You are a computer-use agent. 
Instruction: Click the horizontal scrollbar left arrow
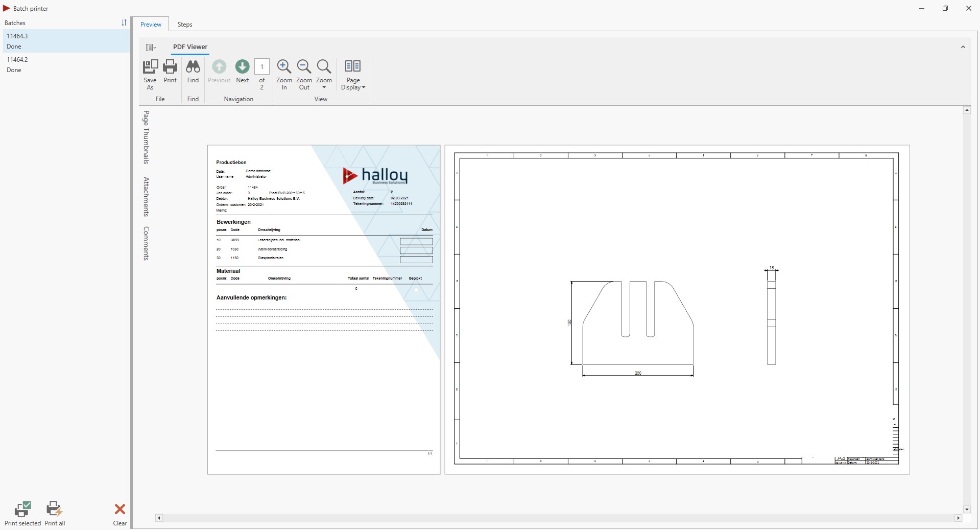pos(159,518)
